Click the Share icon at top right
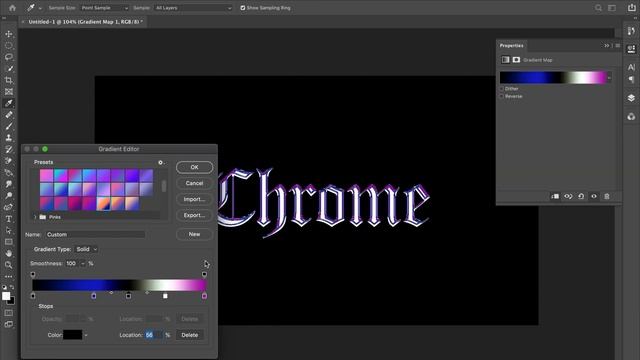 click(631, 7)
